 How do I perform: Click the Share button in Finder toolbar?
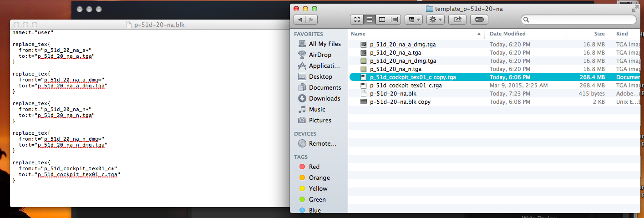coord(457,20)
